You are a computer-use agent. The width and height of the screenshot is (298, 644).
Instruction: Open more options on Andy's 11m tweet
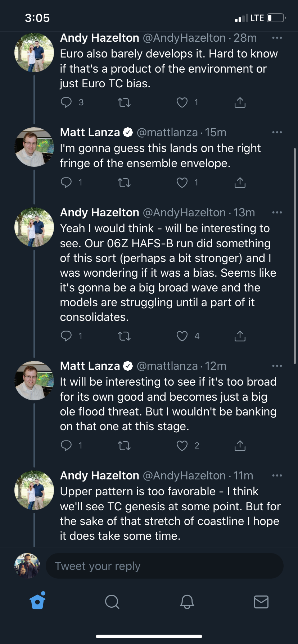[277, 475]
